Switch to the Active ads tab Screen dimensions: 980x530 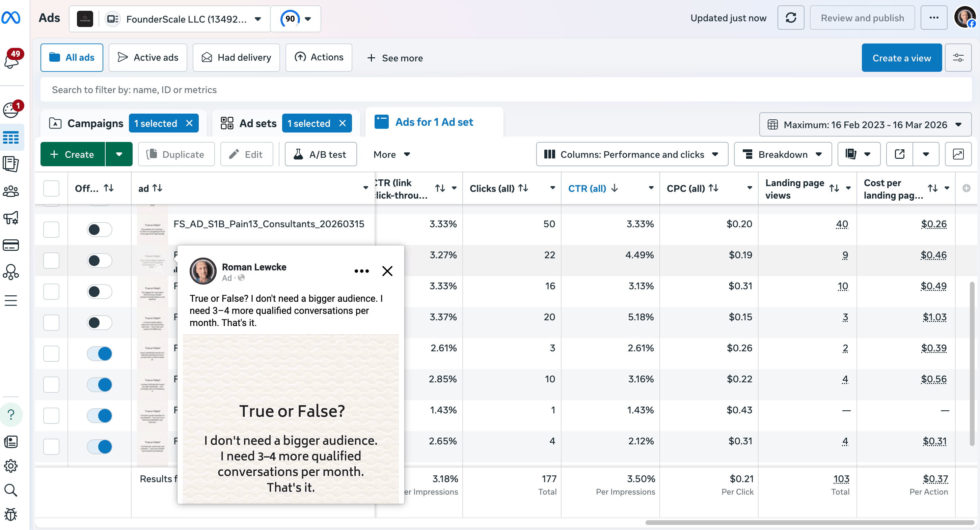tap(148, 57)
